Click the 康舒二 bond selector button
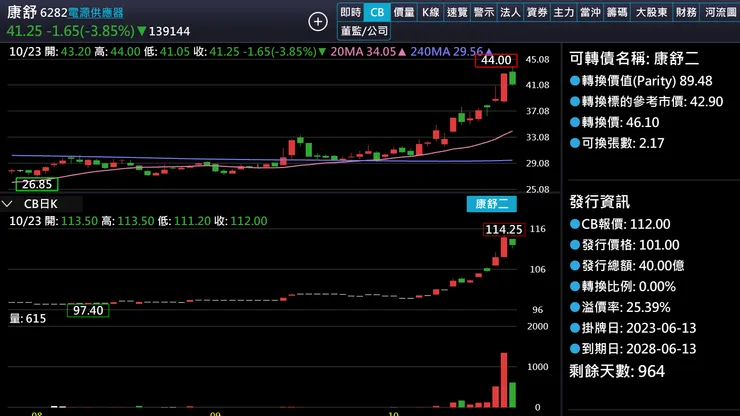 [x=491, y=204]
